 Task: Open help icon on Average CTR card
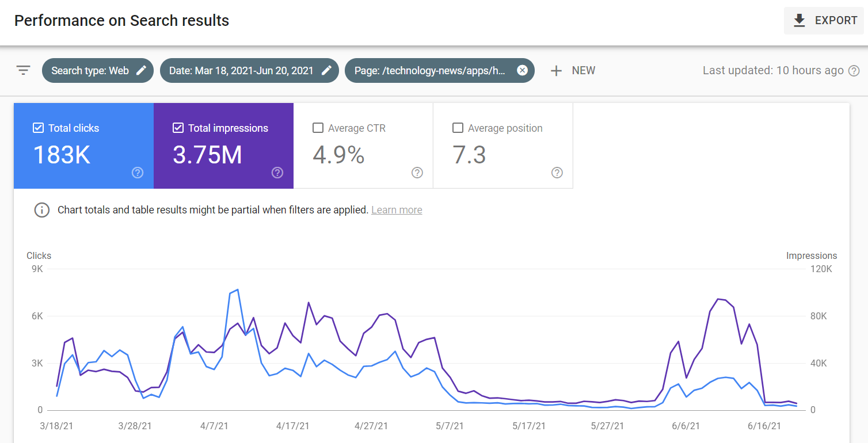[417, 173]
